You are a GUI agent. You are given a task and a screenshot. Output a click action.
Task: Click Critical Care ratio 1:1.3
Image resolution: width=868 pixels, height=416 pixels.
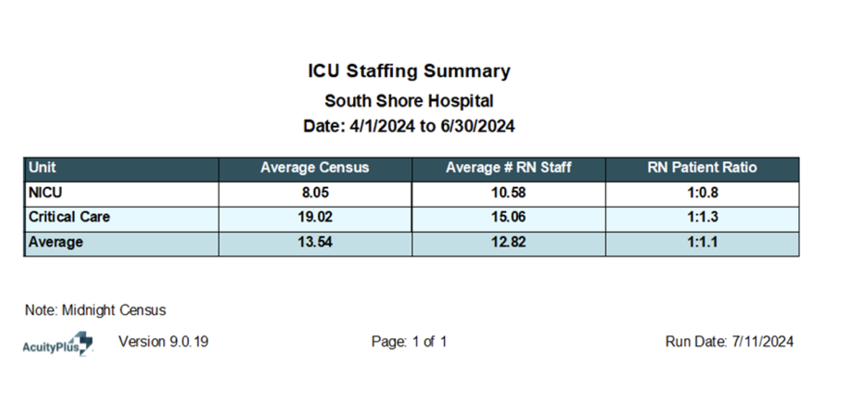coord(702,217)
